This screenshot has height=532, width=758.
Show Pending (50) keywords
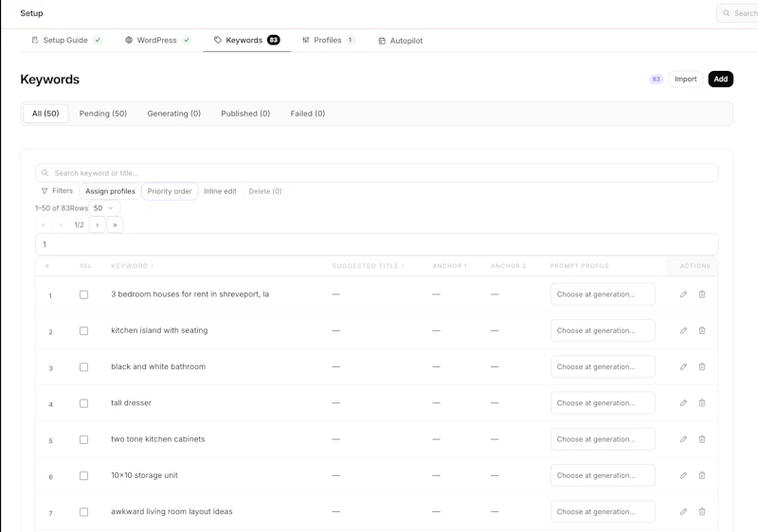pos(103,114)
